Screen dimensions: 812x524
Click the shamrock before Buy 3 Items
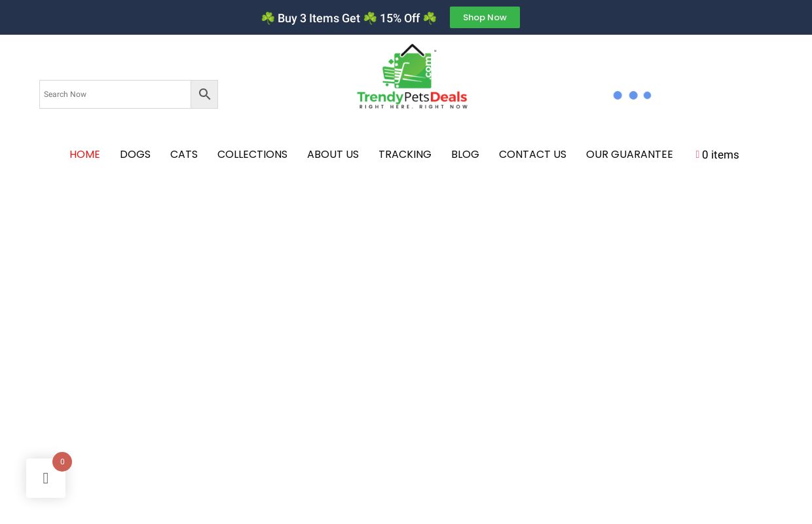pyautogui.click(x=268, y=18)
